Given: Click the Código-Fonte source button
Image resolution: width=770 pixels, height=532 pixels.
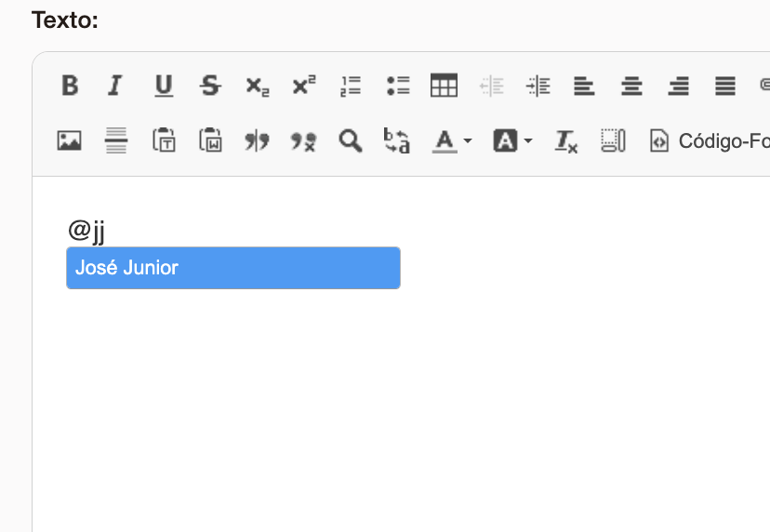Looking at the screenshot, I should [x=709, y=141].
